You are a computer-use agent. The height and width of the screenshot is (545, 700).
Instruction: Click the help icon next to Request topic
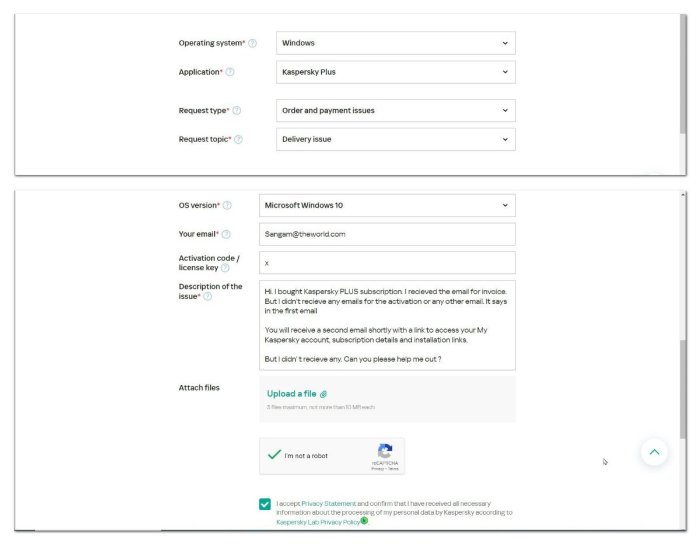click(x=238, y=139)
